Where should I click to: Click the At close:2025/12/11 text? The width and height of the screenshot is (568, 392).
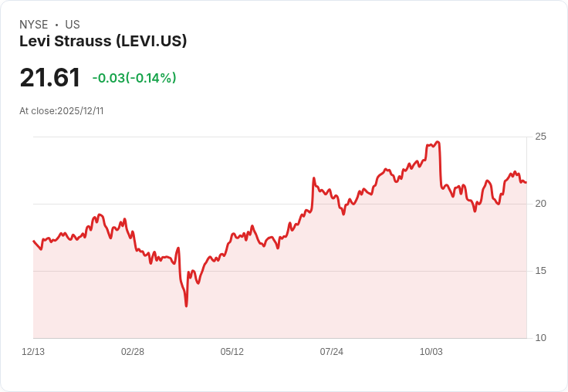(x=62, y=111)
